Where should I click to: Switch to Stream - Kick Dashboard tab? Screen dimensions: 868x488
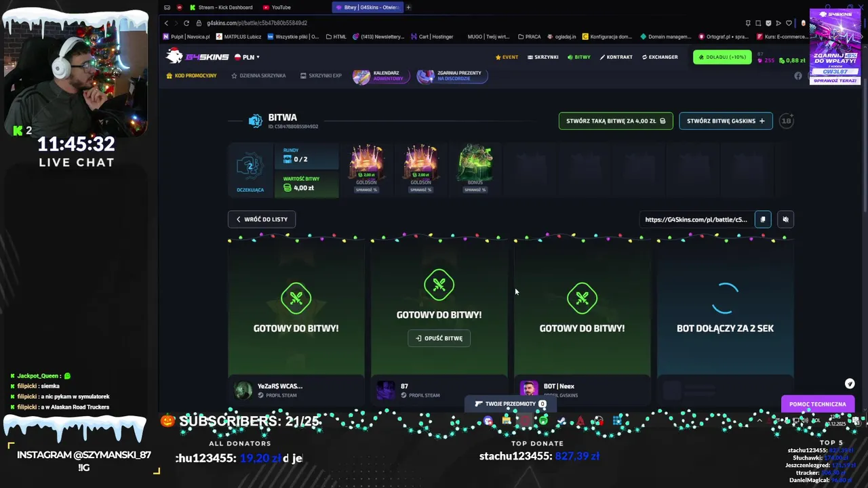pyautogui.click(x=220, y=7)
